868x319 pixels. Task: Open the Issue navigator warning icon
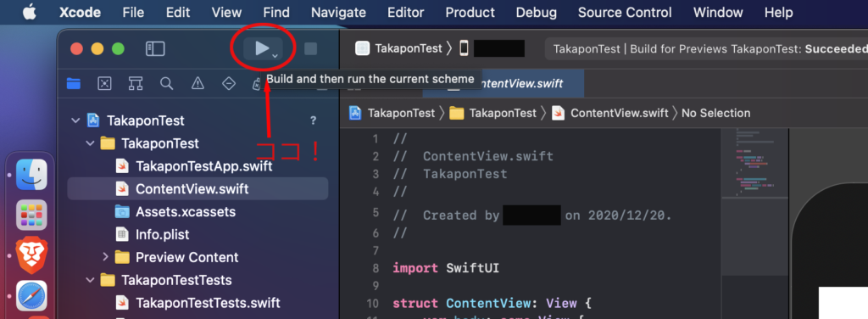pyautogui.click(x=198, y=83)
